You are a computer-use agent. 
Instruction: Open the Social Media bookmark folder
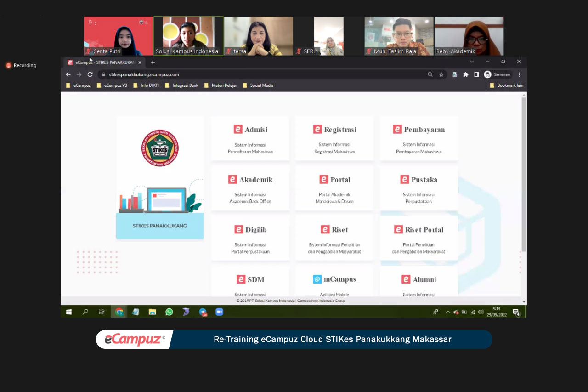point(258,85)
